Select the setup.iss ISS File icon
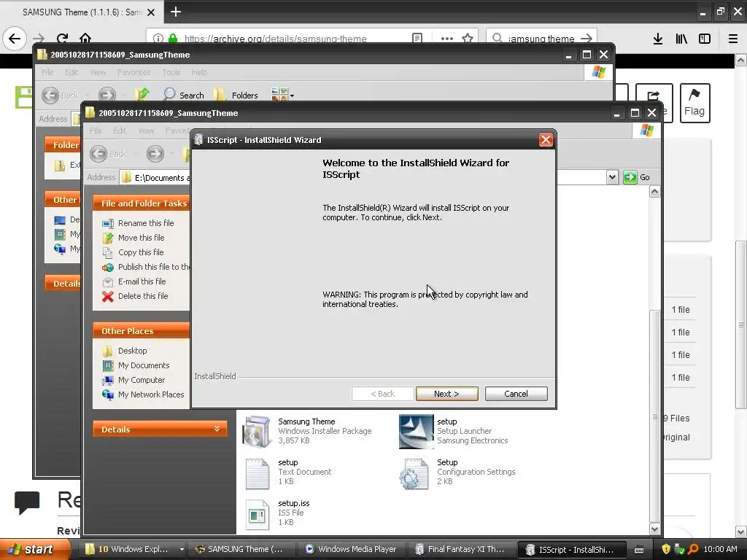 (258, 514)
